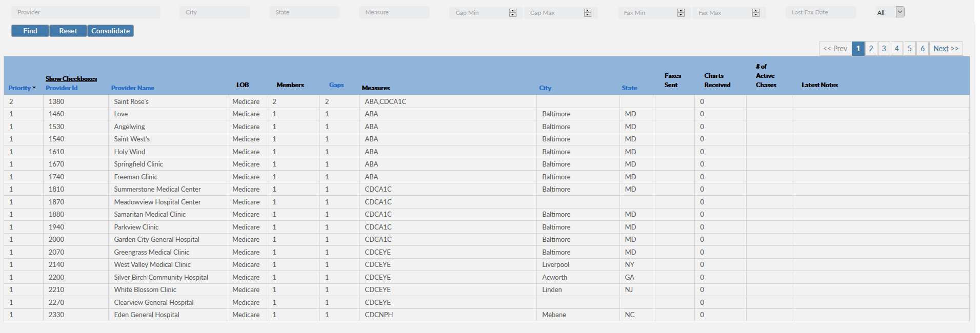Focus the Provider search field
Image resolution: width=980 pixels, height=333 pixels.
pos(86,12)
